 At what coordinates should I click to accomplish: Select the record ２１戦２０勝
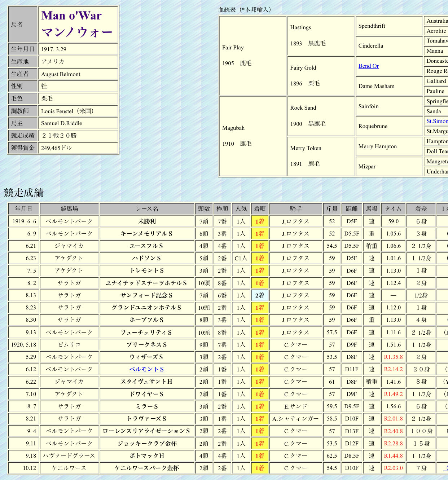coord(59,136)
